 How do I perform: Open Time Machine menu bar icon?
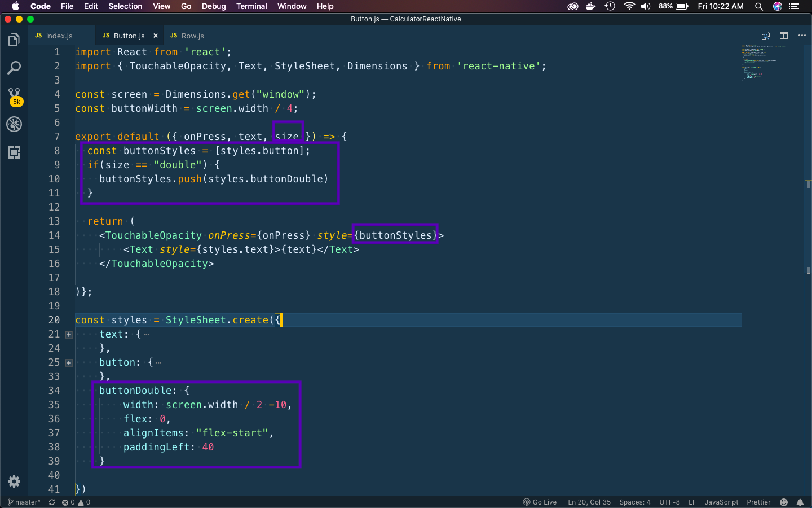click(610, 6)
